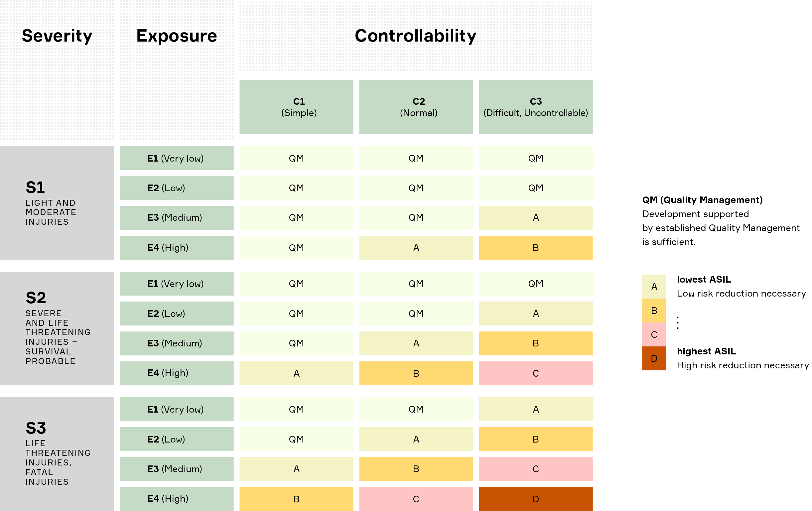Screen dimensions: 812x511
Task: Click the B cell in the S1 group
Action: [535, 247]
